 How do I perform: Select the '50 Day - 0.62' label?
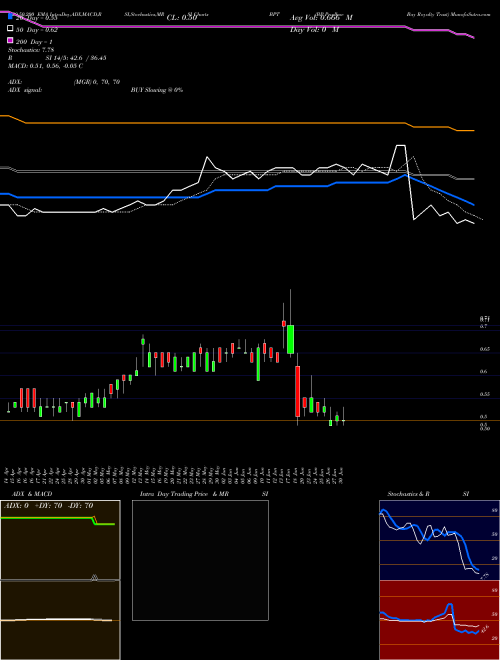37,30
